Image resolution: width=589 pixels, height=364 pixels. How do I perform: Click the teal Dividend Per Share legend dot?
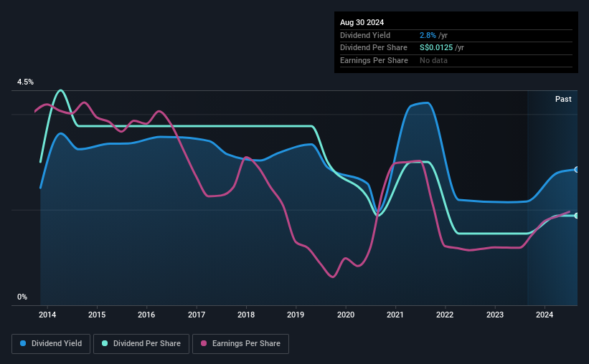[105, 343]
